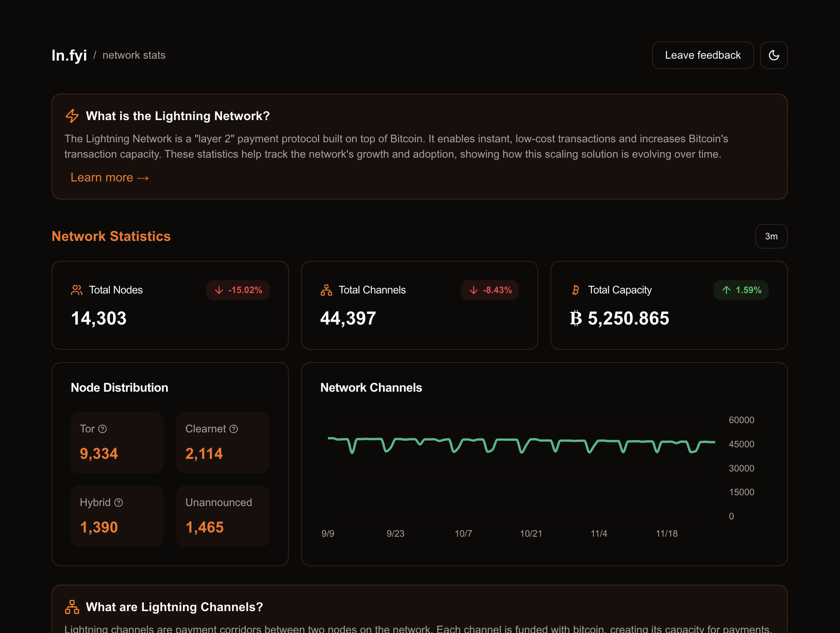This screenshot has height=633, width=840.
Task: Click the What is the Lightning Network heading
Action: pyautogui.click(x=178, y=116)
